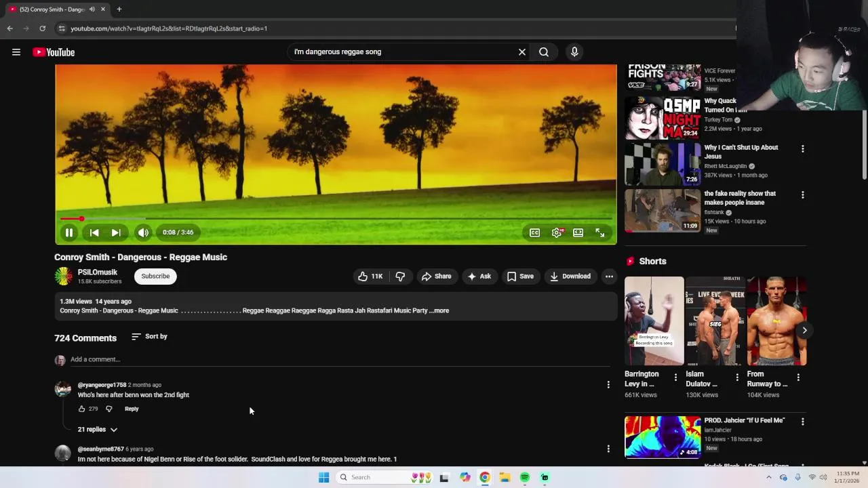868x488 pixels.
Task: Open Sort by comments dropdown
Action: [x=149, y=336]
